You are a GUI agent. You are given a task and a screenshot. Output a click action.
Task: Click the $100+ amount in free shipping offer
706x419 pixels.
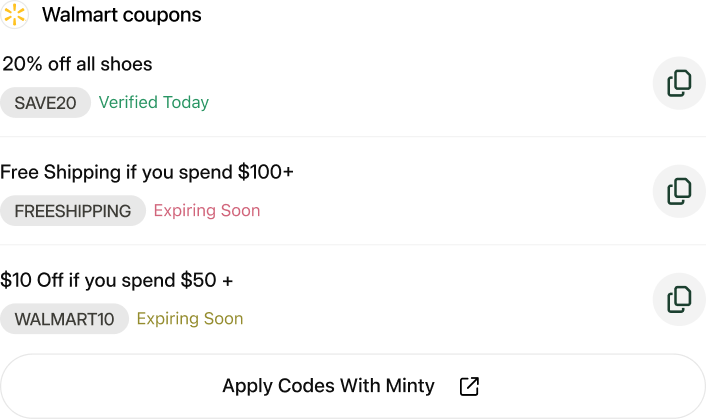(x=266, y=172)
